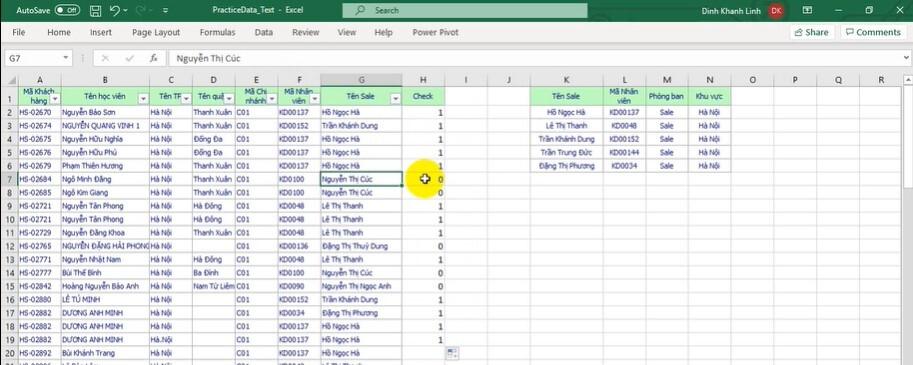The height and width of the screenshot is (365, 913).
Task: Open filter dropdown for Tên quận column
Action: pos(229,100)
